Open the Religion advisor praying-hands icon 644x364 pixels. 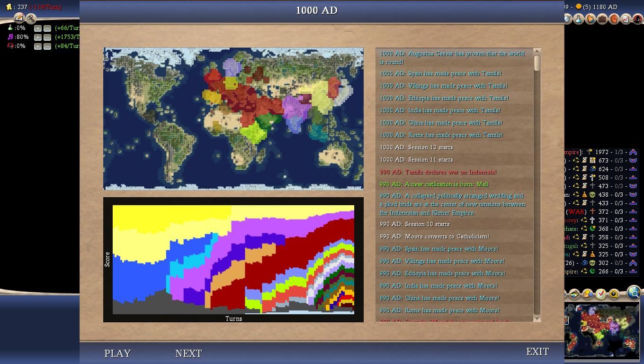click(590, 19)
